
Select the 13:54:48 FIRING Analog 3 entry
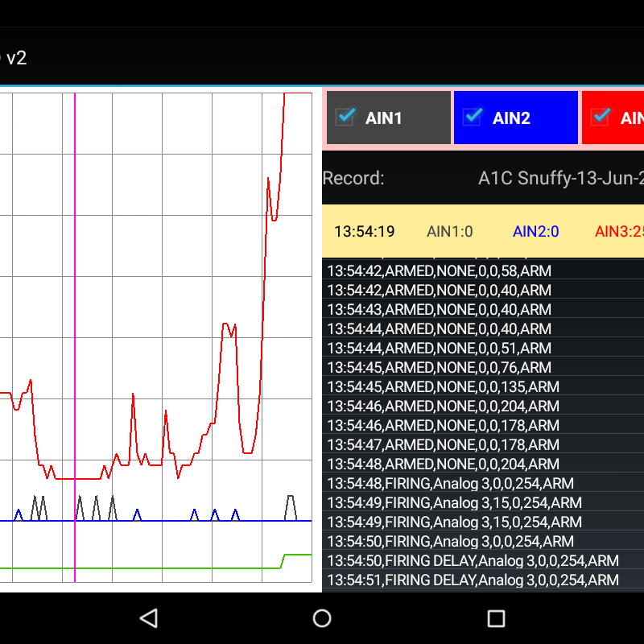tap(450, 483)
